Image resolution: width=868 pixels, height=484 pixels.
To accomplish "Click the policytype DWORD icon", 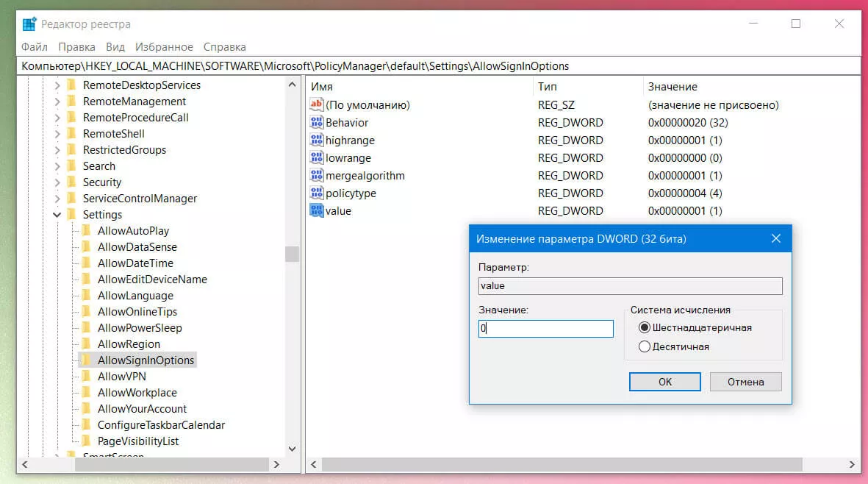I will [x=317, y=193].
